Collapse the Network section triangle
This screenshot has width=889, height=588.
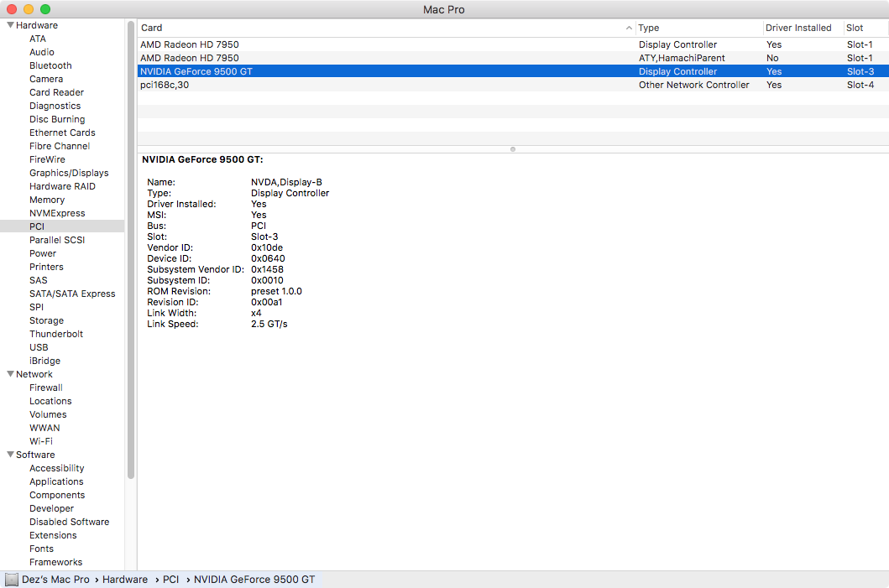click(10, 374)
